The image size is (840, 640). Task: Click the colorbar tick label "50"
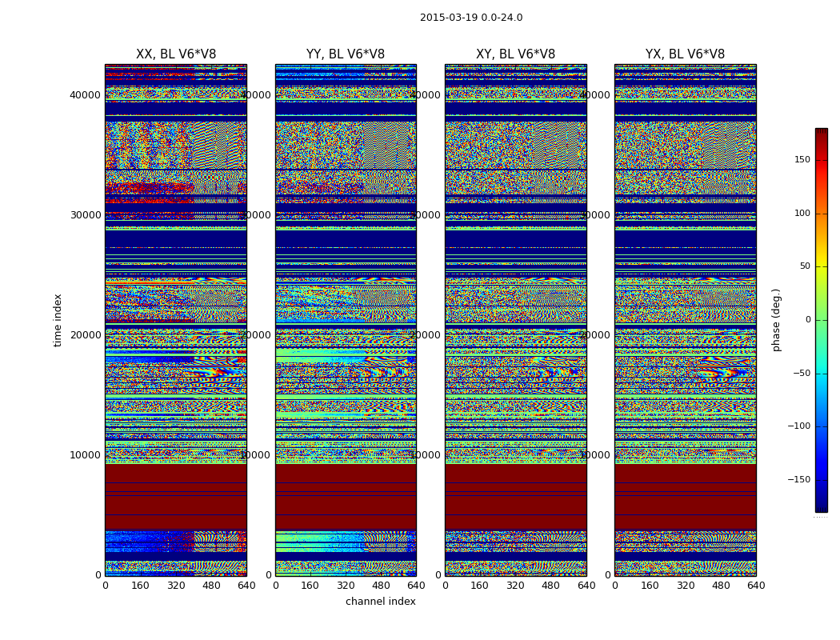coord(805,266)
